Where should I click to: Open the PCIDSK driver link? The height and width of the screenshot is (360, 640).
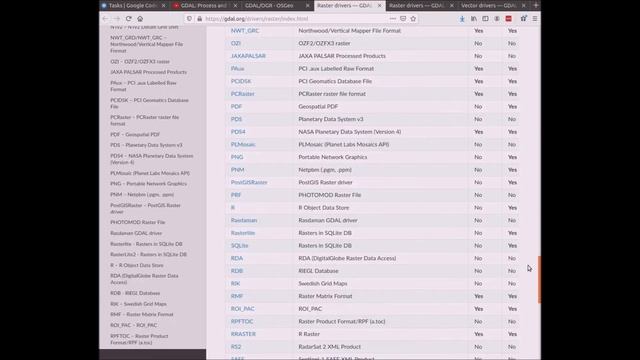click(241, 81)
